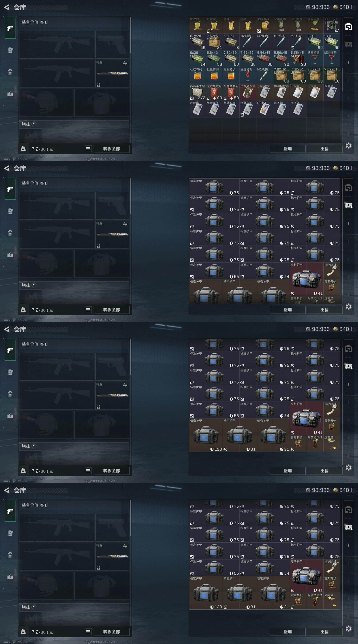Select the 糖蜜特调 cocktail glass
Viewport: 358px width, 644px height.
click(315, 59)
